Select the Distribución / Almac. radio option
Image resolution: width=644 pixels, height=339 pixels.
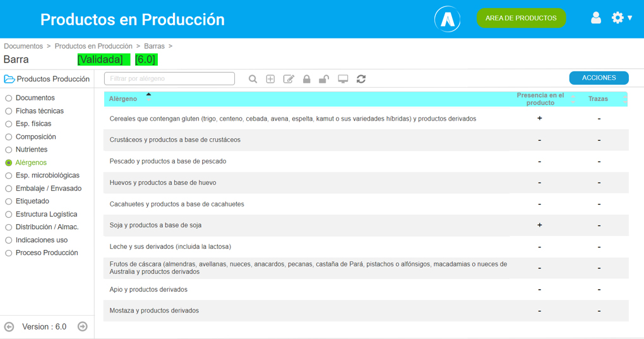point(9,227)
